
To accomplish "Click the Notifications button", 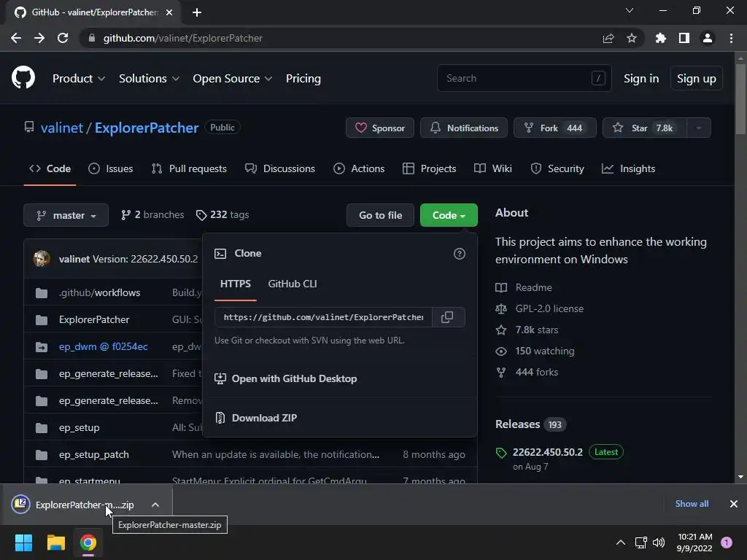I will pyautogui.click(x=463, y=128).
